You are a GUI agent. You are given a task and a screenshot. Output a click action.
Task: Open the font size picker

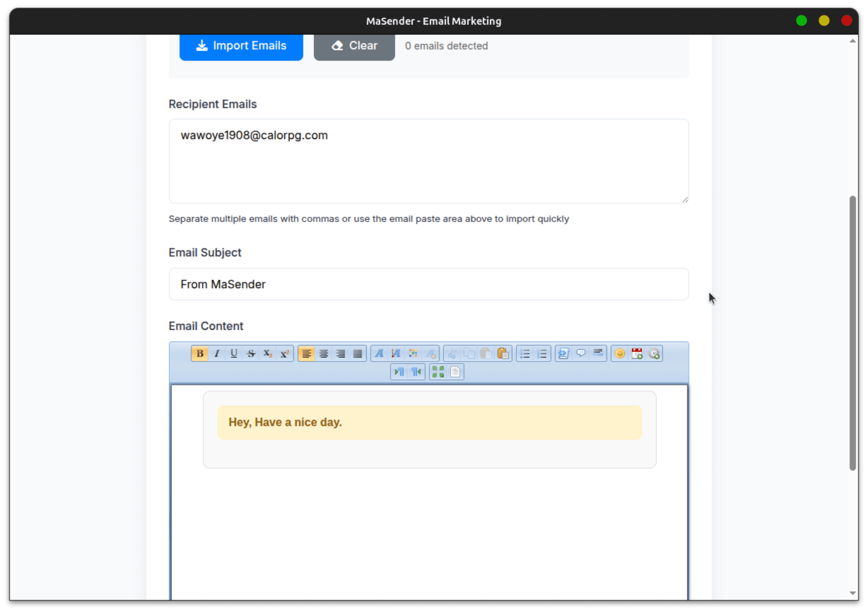pyautogui.click(x=396, y=354)
